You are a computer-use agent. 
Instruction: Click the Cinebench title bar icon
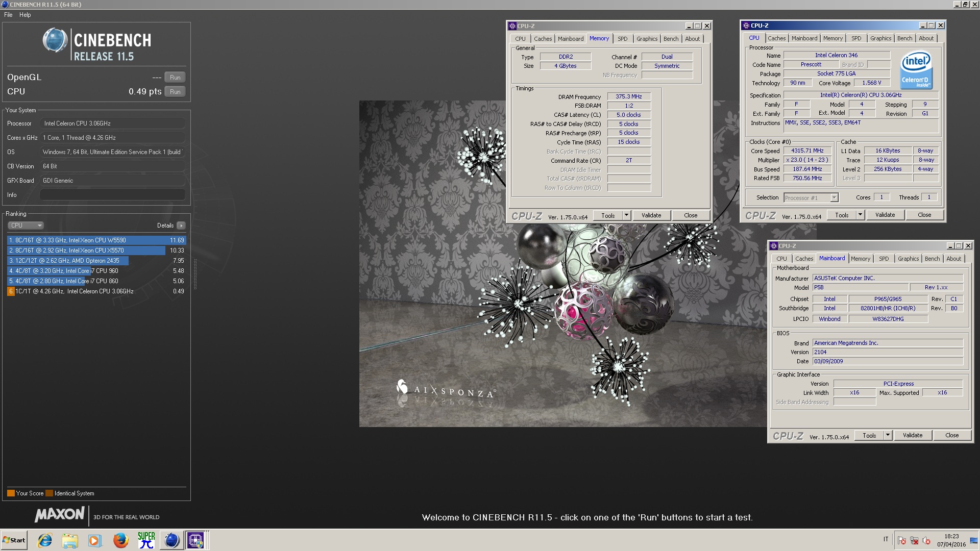click(x=5, y=5)
